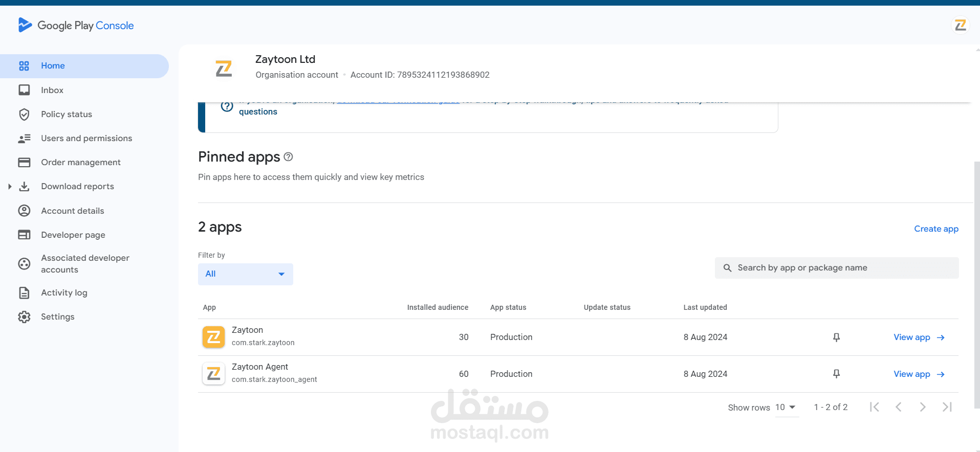The width and height of the screenshot is (980, 452).
Task: Click the Update status column header
Action: pos(607,307)
